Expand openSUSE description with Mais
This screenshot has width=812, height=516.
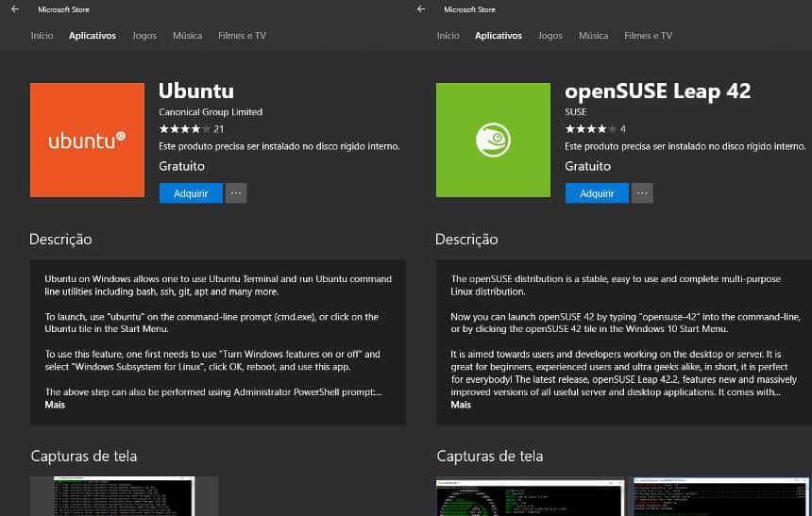click(x=461, y=405)
